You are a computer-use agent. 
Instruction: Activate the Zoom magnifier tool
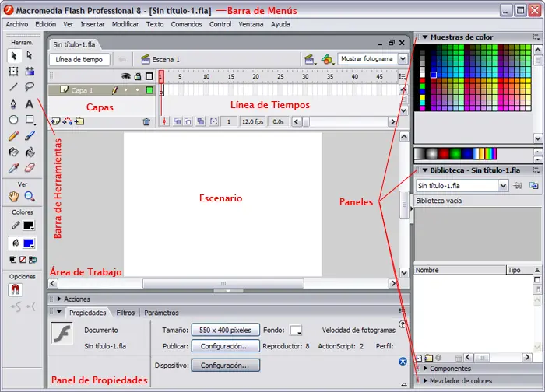30,196
